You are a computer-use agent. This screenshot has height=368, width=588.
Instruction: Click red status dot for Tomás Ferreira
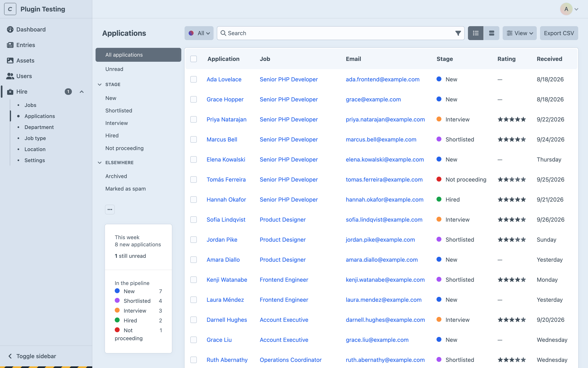click(439, 179)
